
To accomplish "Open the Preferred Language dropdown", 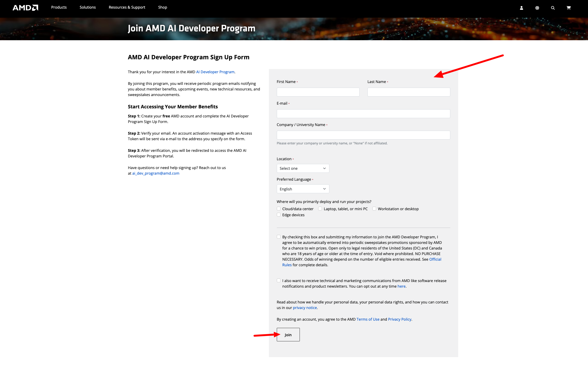I will click(303, 189).
